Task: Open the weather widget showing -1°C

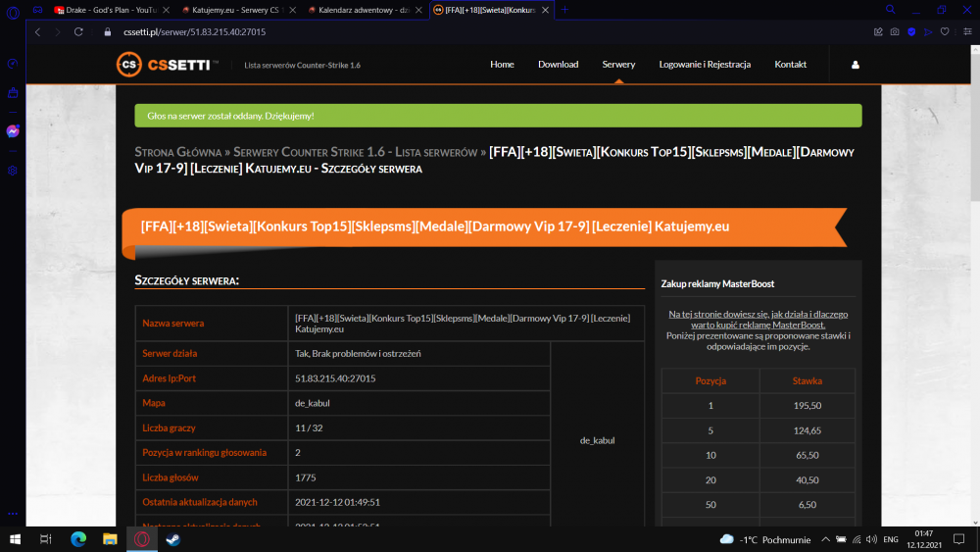Action: tap(765, 539)
